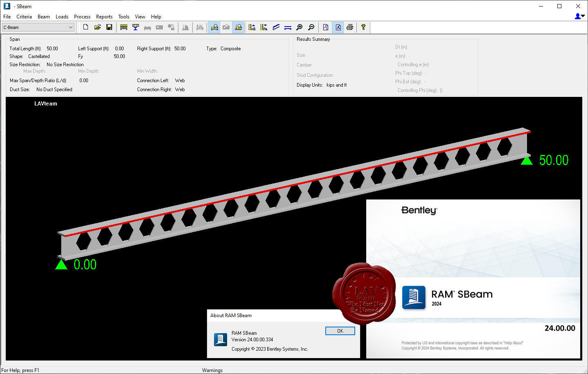Click the Shape value Castellated
The height and width of the screenshot is (374, 588).
[x=39, y=56]
